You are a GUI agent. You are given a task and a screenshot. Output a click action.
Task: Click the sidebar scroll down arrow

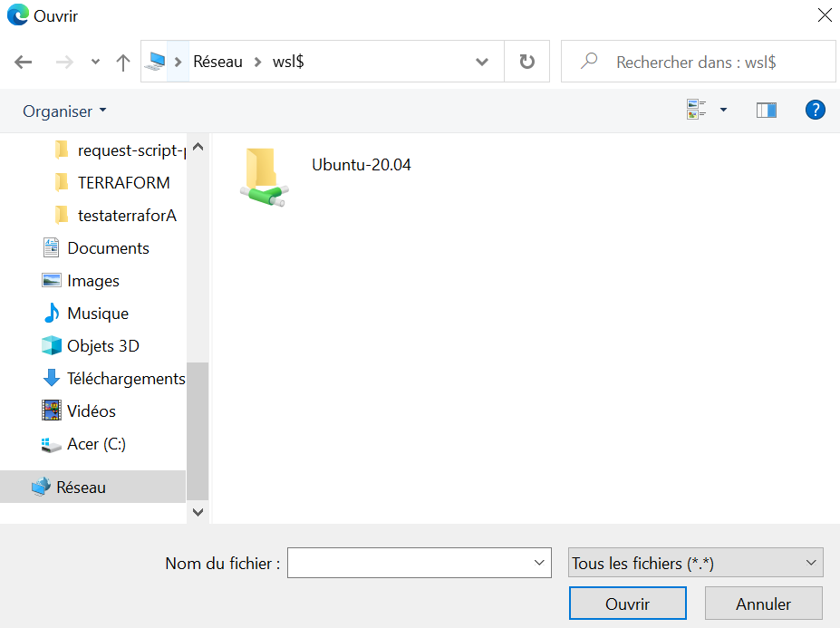pos(198,512)
